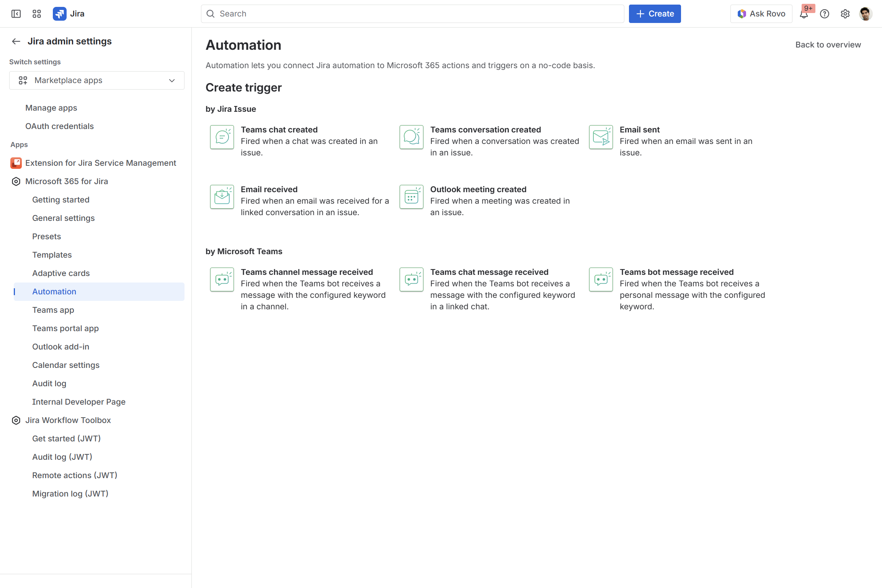Click the Email received trigger icon

tap(222, 197)
